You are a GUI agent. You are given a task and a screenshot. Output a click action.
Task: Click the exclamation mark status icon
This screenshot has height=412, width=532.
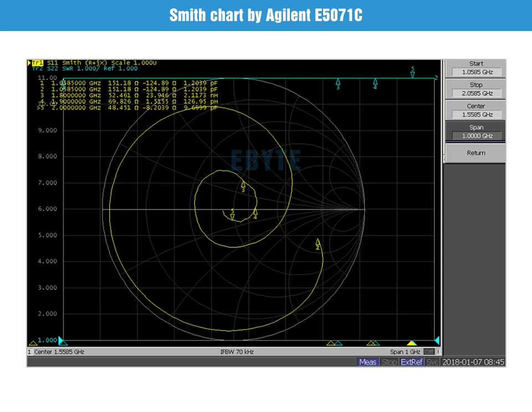pyautogui.click(x=438, y=352)
